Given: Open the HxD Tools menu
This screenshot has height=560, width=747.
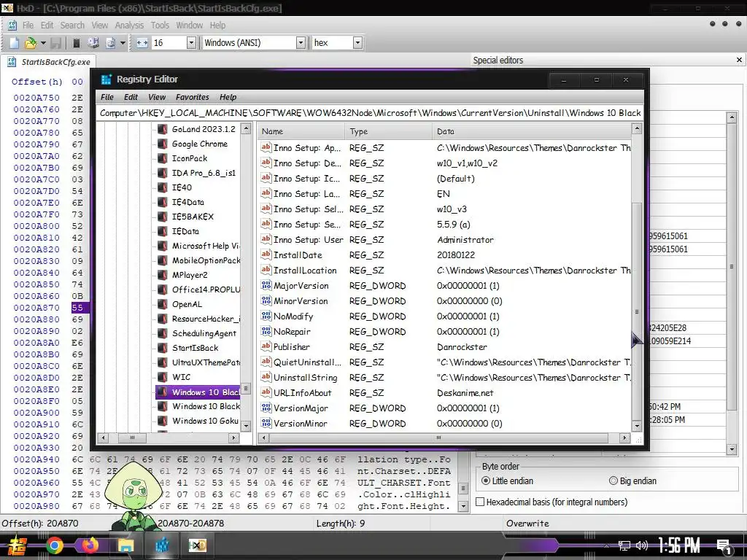Looking at the screenshot, I should (x=160, y=26).
